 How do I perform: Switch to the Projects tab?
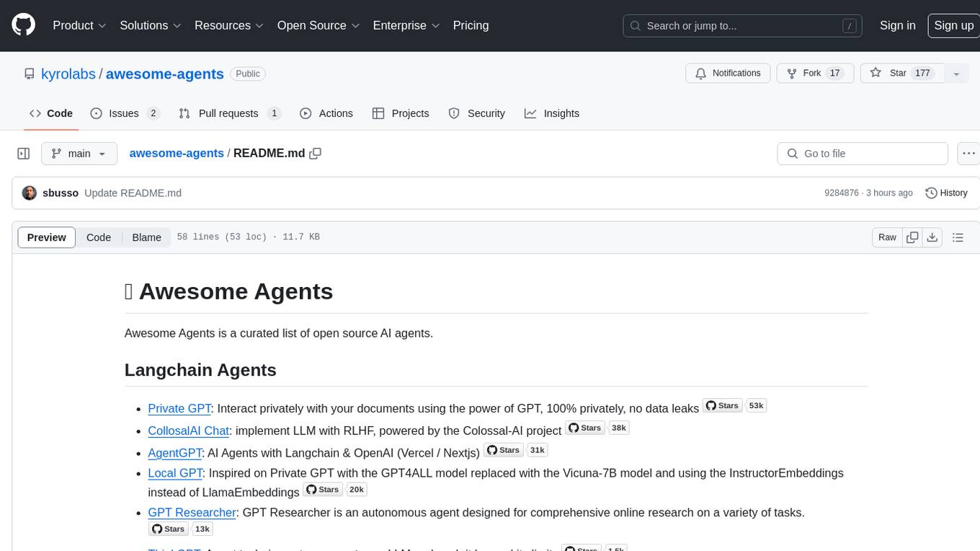(x=401, y=113)
